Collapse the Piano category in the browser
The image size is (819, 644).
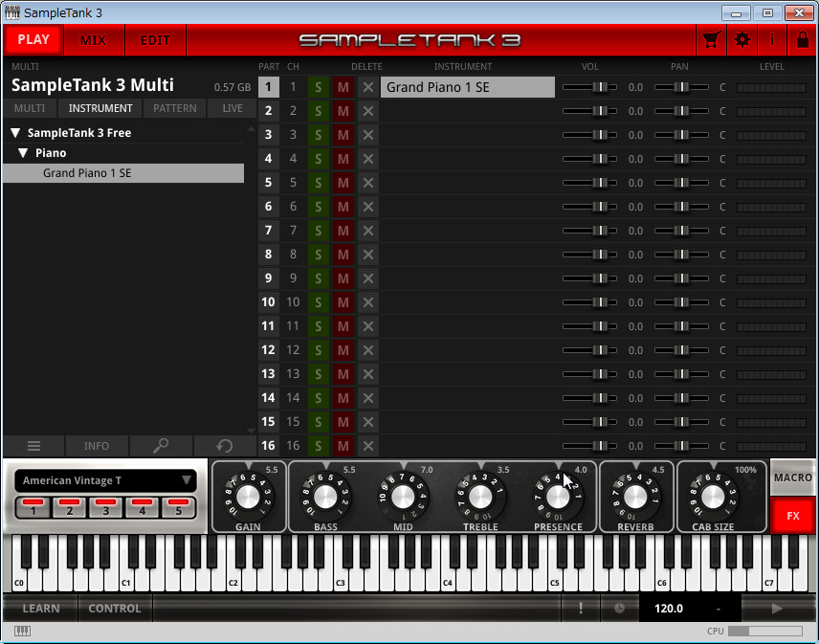point(24,152)
